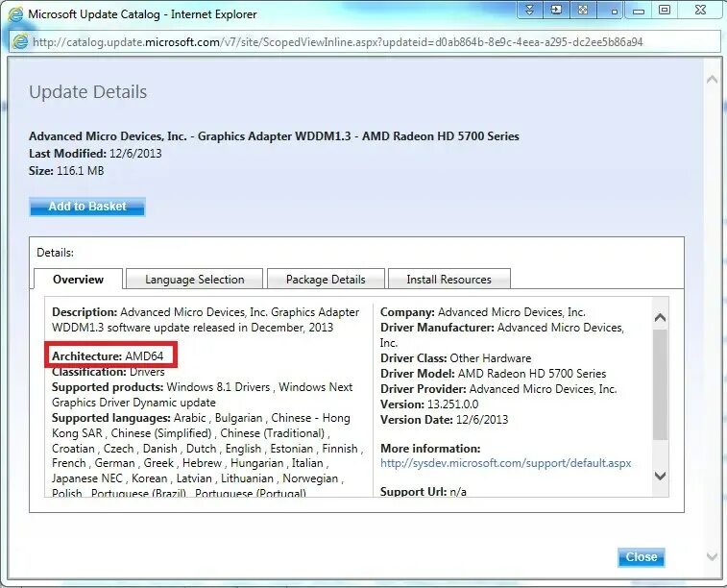This screenshot has height=588, width=727.
Task: Click the Driver Manufacturer label
Action: coord(437,328)
